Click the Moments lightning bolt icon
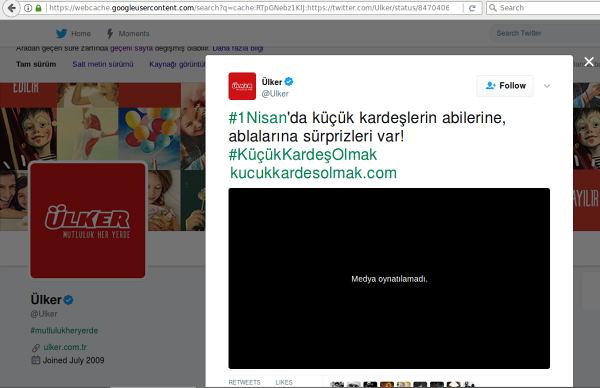 coord(110,34)
